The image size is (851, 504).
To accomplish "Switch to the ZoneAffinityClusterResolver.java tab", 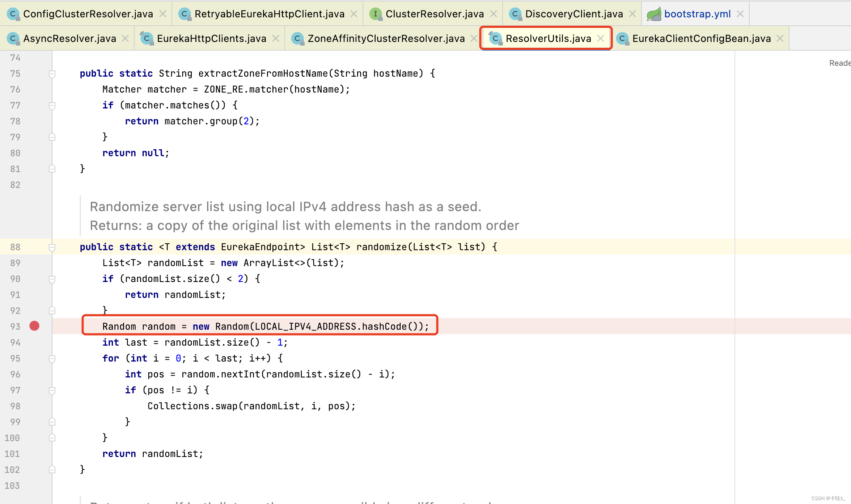I will pyautogui.click(x=386, y=38).
